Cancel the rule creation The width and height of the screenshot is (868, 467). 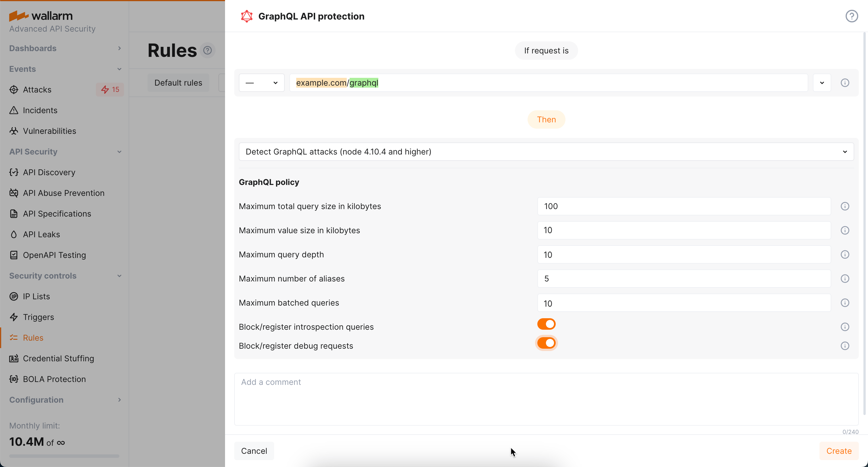(254, 451)
